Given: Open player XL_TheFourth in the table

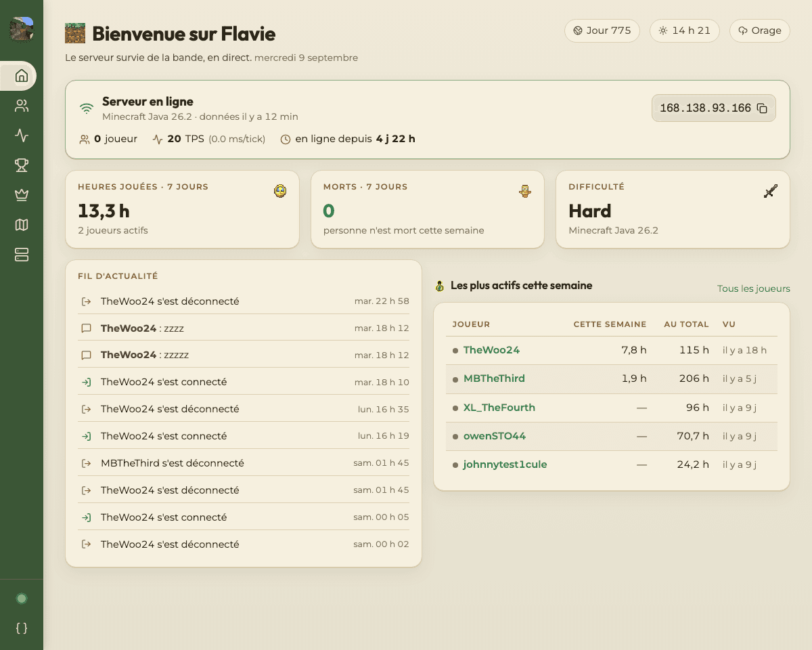Looking at the screenshot, I should [499, 408].
